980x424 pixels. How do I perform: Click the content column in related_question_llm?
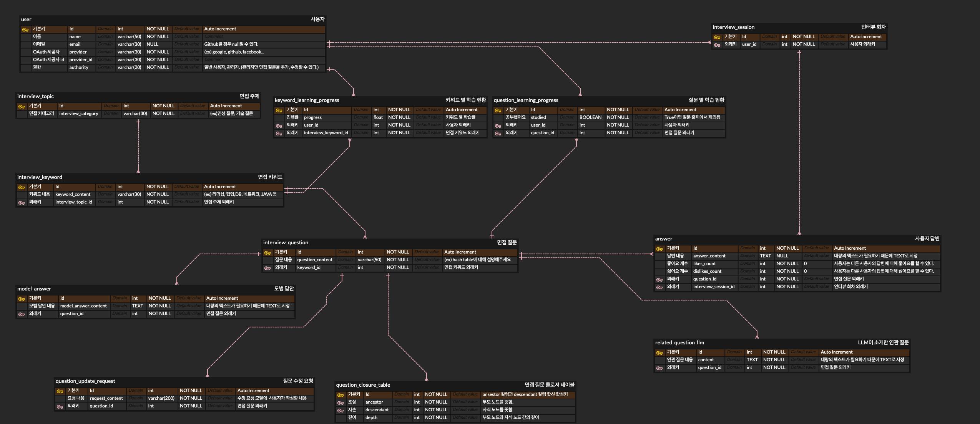pyautogui.click(x=706, y=360)
